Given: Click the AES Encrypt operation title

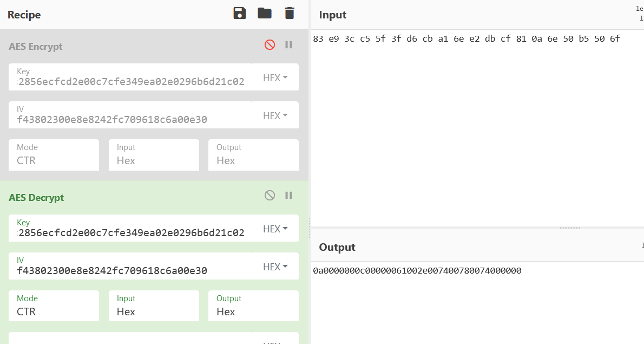Looking at the screenshot, I should coord(36,47).
